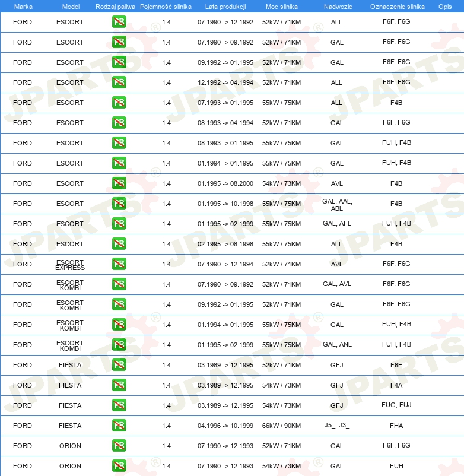
Task: Select date range 07.1993 -> 01.1995
Action: (x=225, y=103)
